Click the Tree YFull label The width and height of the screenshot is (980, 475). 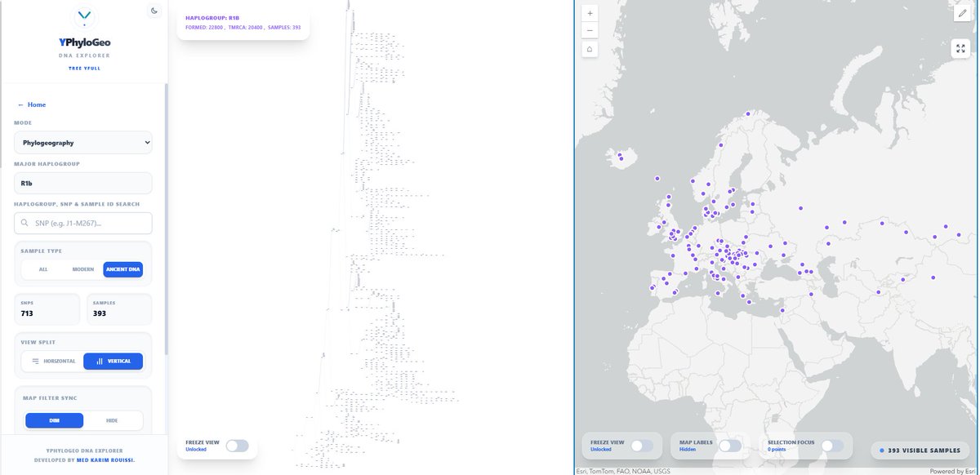pos(83,69)
